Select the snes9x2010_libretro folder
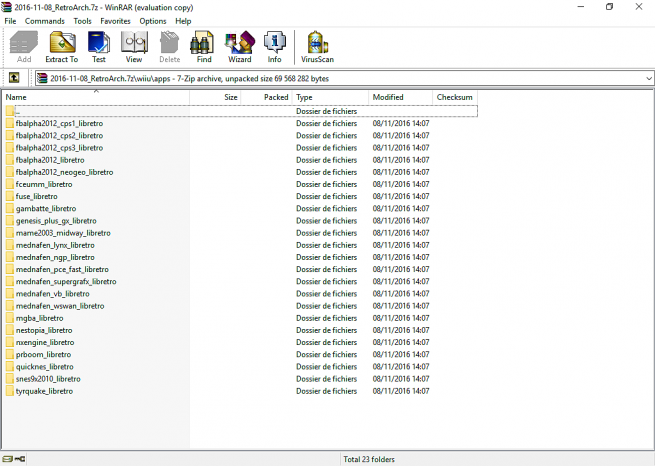 coord(48,379)
